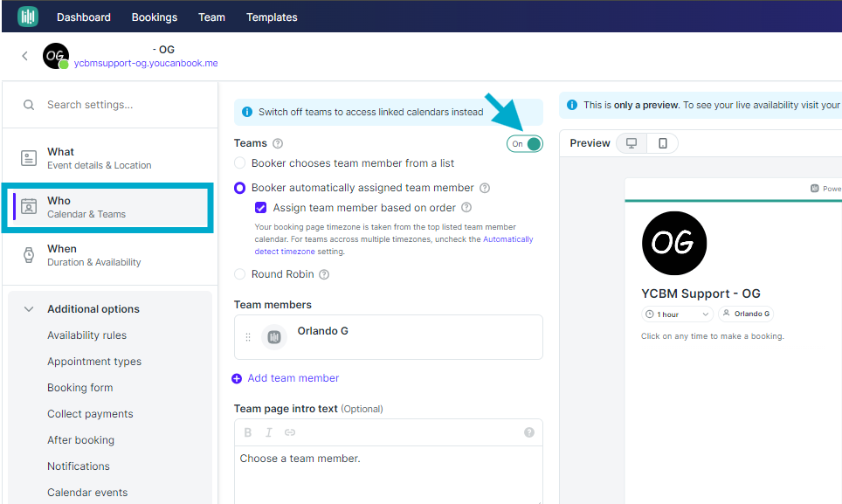This screenshot has height=504, width=842.
Task: Click the plus icon for adding member
Action: click(x=237, y=378)
